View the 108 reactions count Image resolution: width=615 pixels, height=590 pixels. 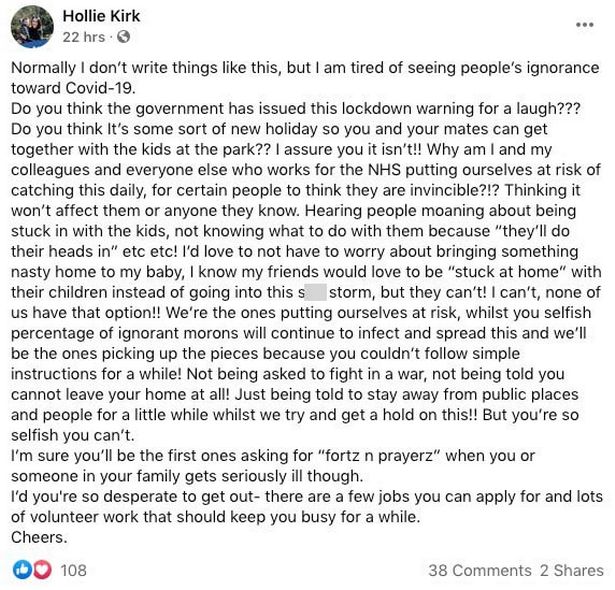[74, 570]
